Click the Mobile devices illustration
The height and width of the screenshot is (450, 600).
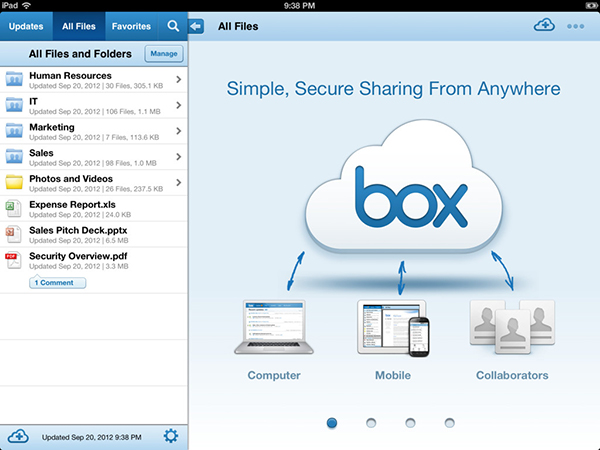pos(393,328)
